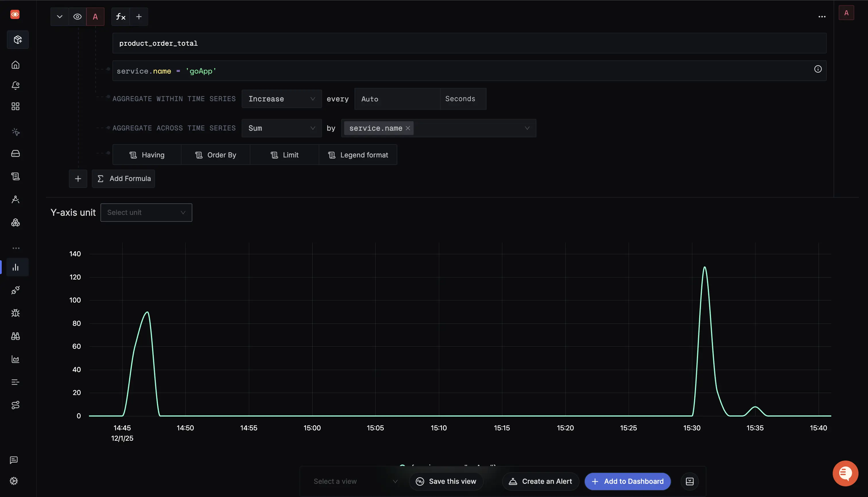Open the Logs panel from the sidebar
The height and width of the screenshot is (497, 868).
[x=15, y=176]
